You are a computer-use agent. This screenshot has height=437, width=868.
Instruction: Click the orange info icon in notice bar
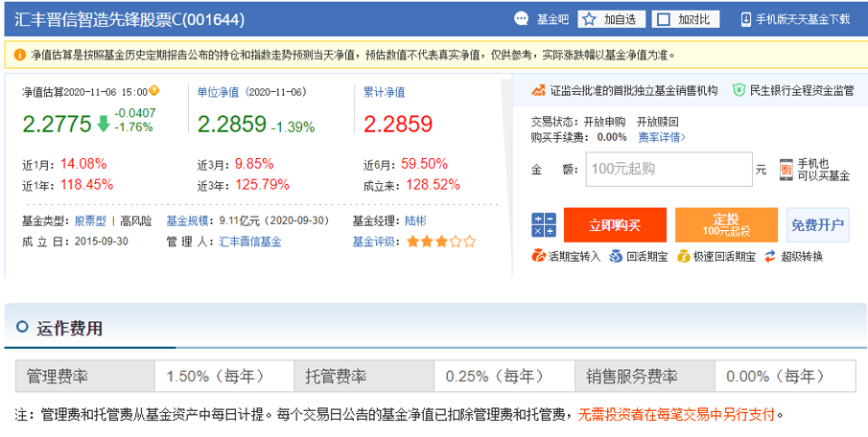point(19,55)
